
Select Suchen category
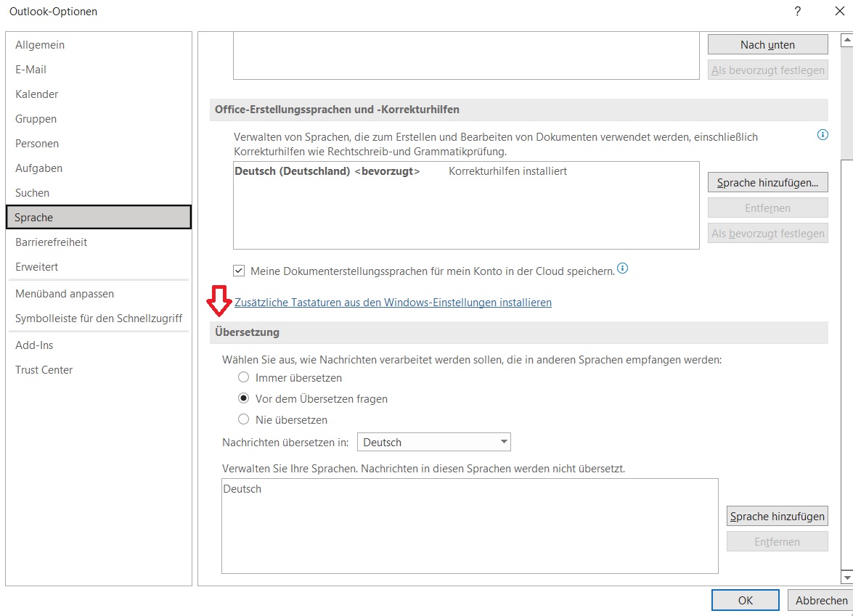[99, 192]
